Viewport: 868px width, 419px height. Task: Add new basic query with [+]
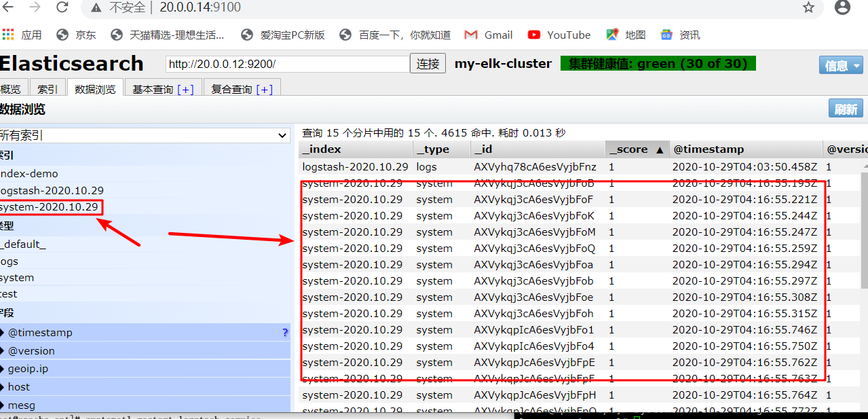click(x=185, y=89)
